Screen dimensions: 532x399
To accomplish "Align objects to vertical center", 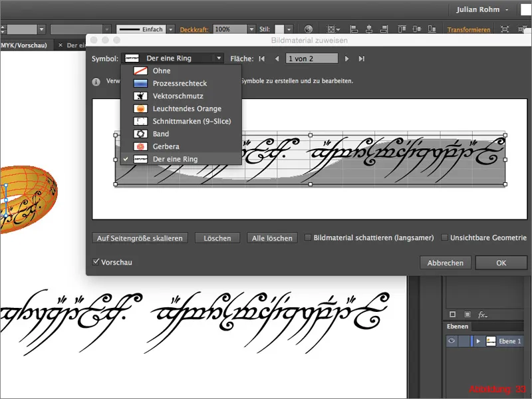I will [x=417, y=29].
